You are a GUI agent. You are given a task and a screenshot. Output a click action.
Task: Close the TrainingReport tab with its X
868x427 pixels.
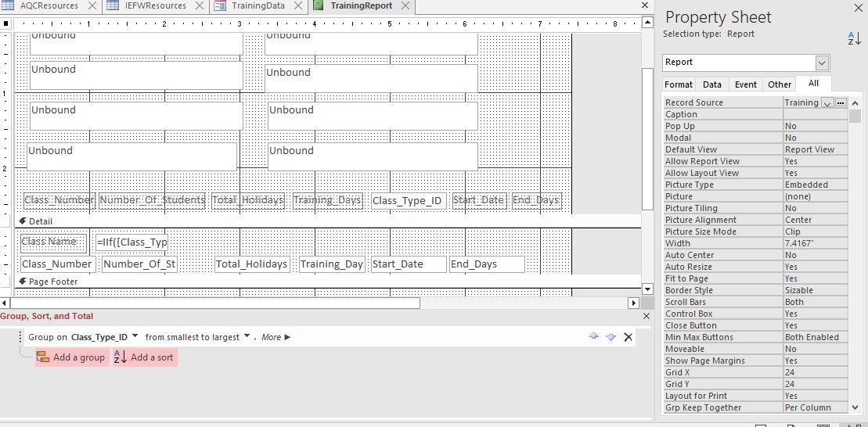click(x=405, y=5)
